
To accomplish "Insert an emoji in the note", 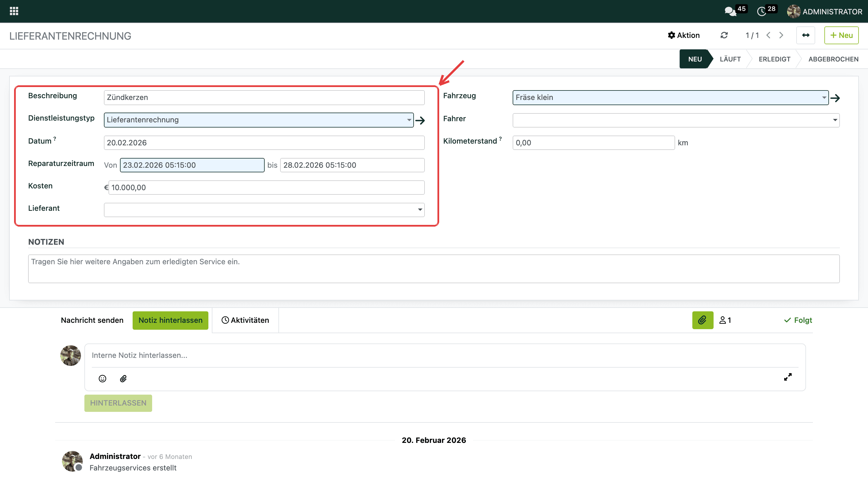I will [x=102, y=378].
